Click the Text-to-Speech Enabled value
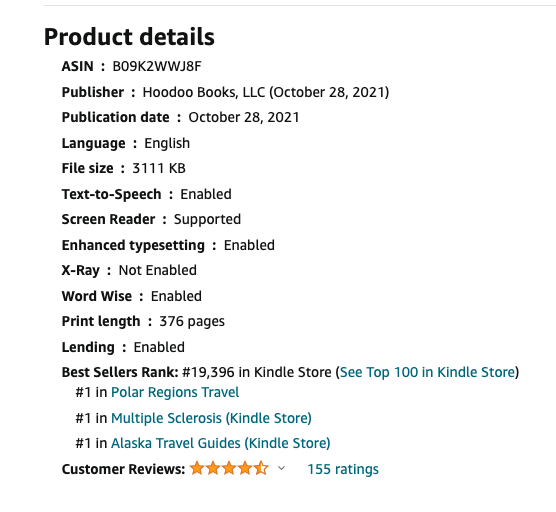Viewport: 556px width, 512px height. click(206, 194)
